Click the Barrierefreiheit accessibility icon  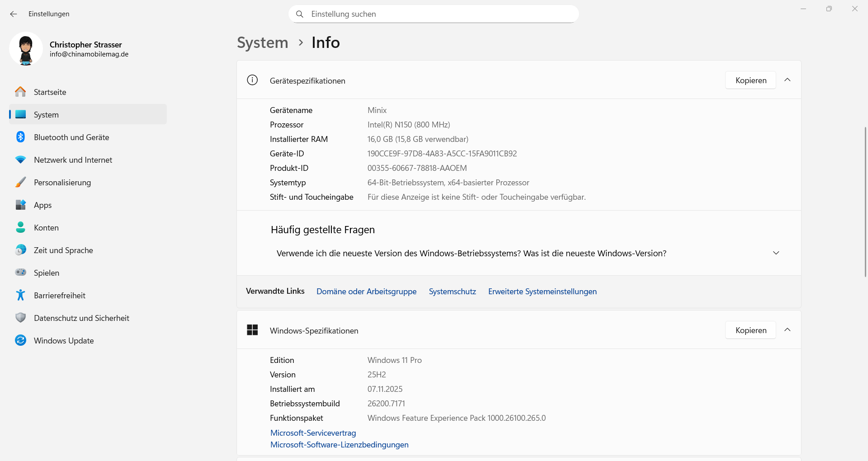pos(20,295)
